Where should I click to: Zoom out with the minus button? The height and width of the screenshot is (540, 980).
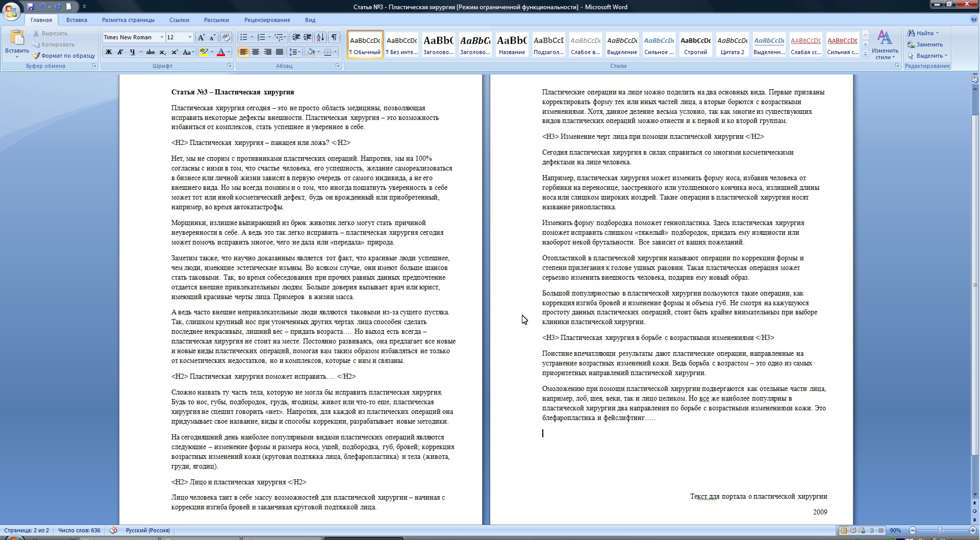point(913,530)
